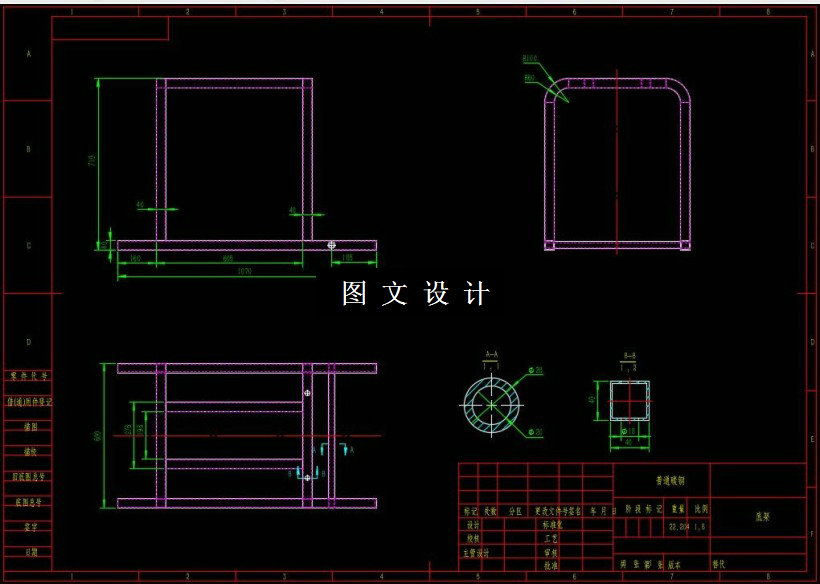Select the 阶段标记 header text
The width and height of the screenshot is (820, 584).
tap(644, 509)
